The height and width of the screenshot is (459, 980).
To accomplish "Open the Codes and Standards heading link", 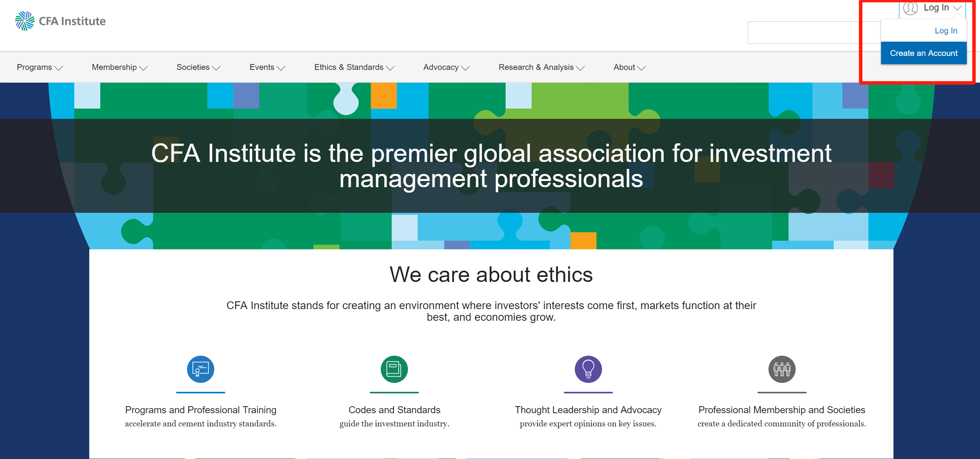I will click(394, 410).
